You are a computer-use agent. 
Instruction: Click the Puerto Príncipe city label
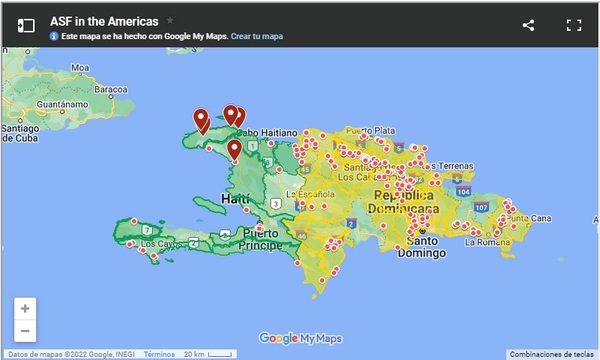pos(261,239)
